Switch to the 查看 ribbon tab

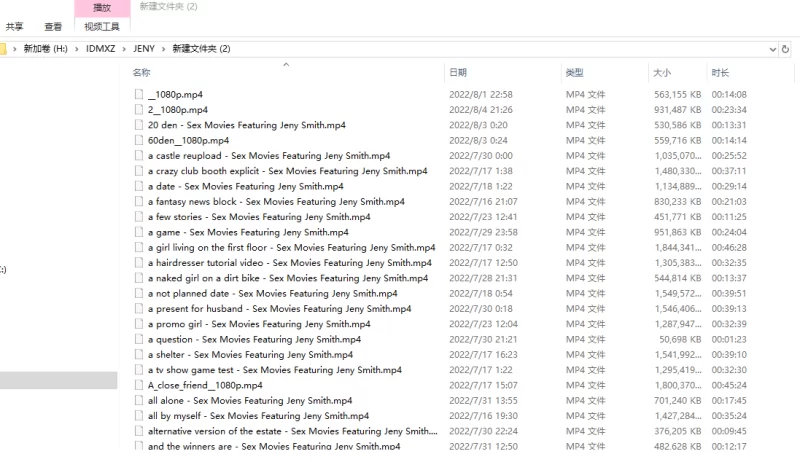pyautogui.click(x=53, y=27)
